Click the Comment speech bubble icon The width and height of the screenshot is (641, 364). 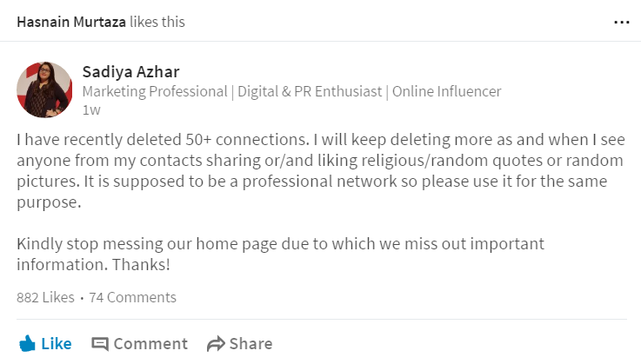tap(100, 344)
